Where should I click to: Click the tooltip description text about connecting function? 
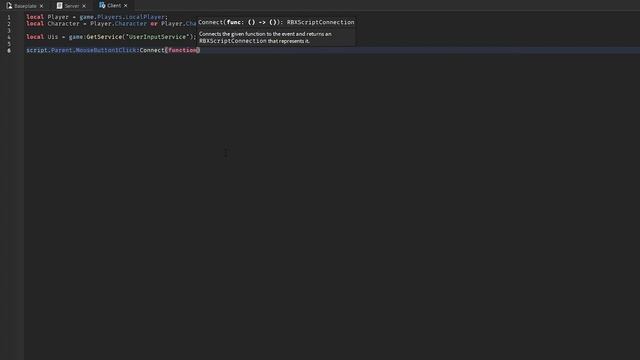pos(265,38)
